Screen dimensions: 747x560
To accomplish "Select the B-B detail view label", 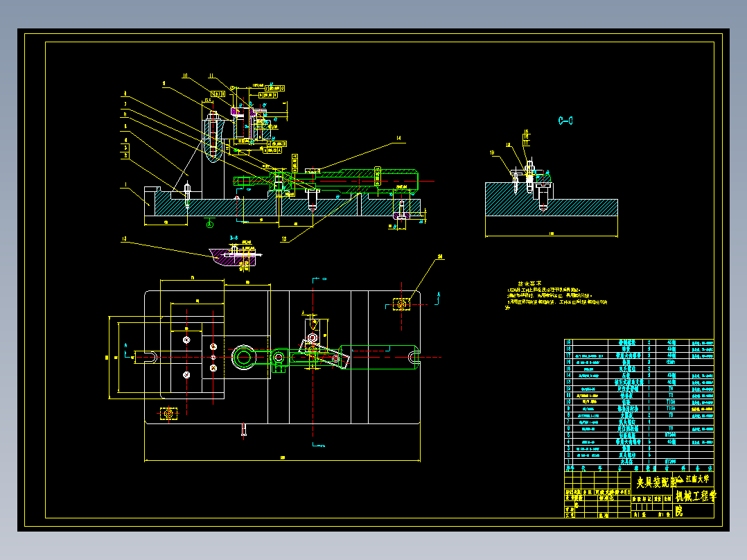I will (x=234, y=237).
